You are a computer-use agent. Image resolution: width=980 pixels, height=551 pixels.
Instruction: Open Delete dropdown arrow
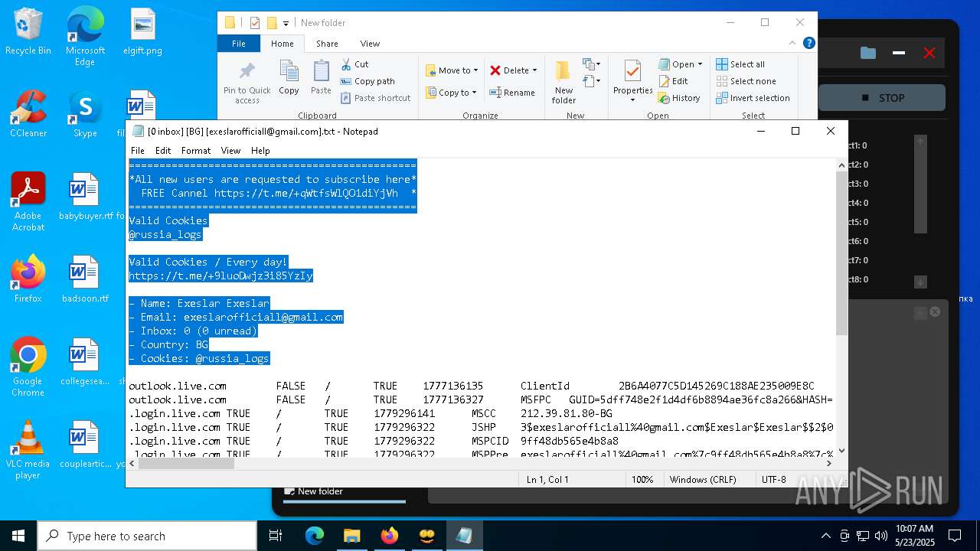tap(534, 70)
